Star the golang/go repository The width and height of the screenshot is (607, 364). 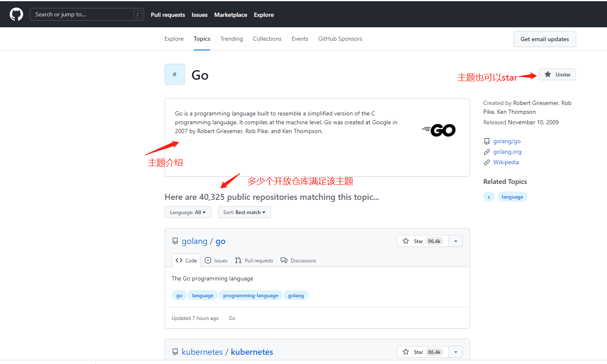pyautogui.click(x=423, y=241)
